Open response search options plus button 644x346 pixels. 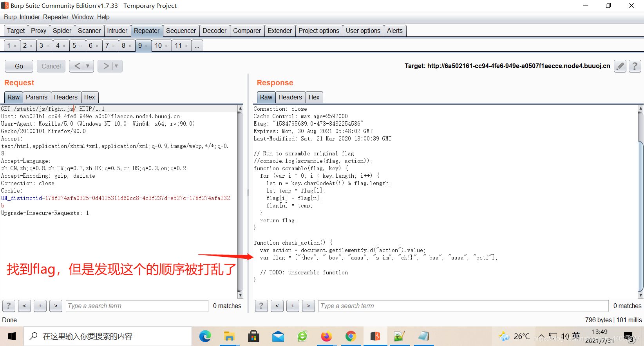click(293, 306)
